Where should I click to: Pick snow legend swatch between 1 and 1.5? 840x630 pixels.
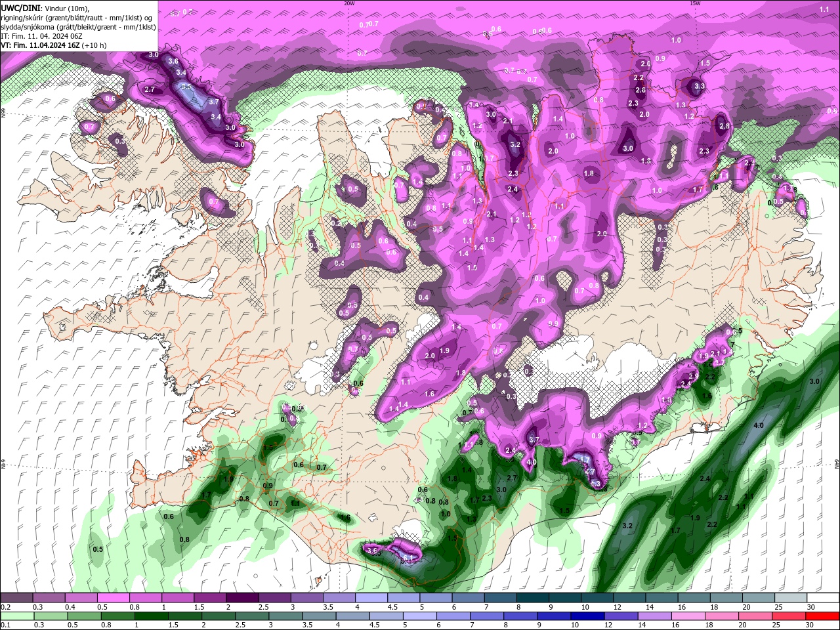click(178, 598)
